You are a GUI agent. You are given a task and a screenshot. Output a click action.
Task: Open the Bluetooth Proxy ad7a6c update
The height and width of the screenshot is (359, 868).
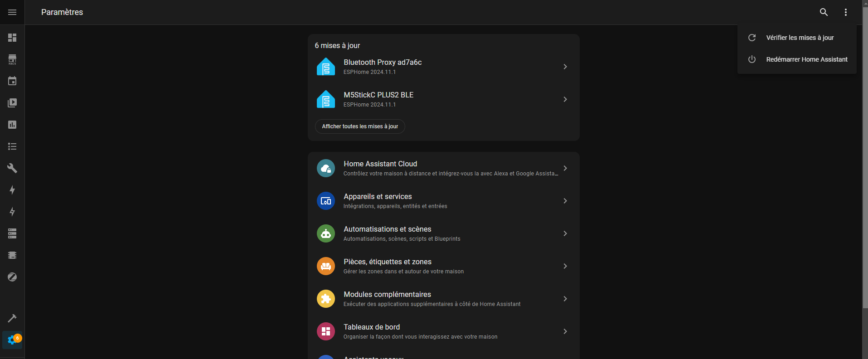444,67
